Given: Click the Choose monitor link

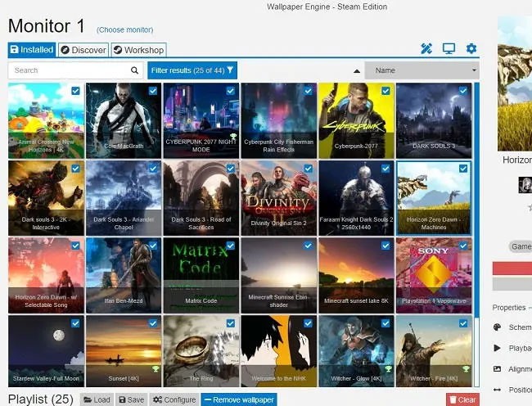Looking at the screenshot, I should (x=124, y=29).
